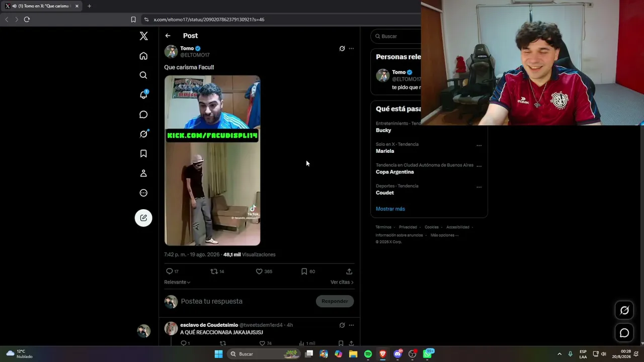The height and width of the screenshot is (362, 644).
Task: Like the reply with 74 likes
Action: click(262, 343)
